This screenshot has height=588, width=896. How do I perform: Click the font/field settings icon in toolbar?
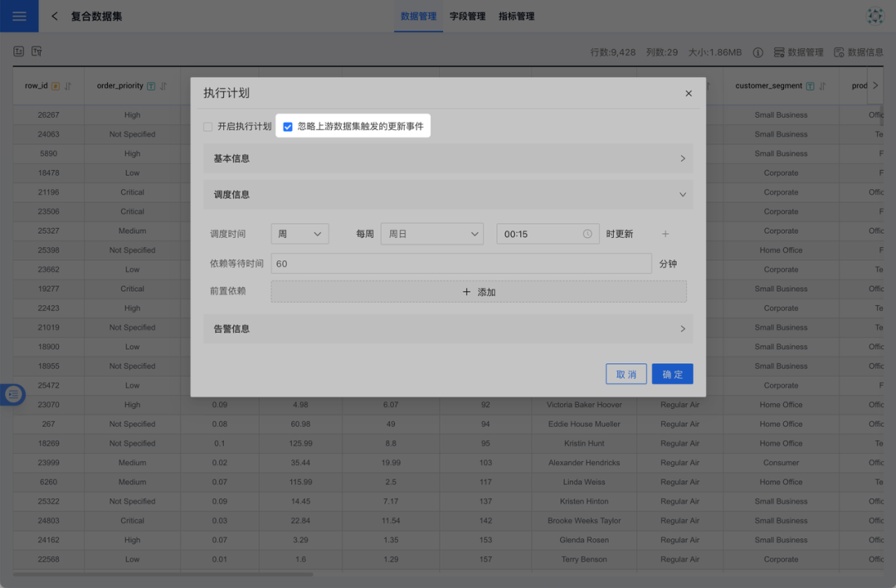click(x=37, y=51)
